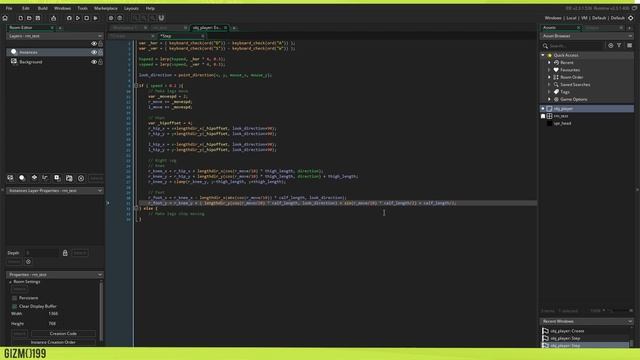Stop the running game
The height and width of the screenshot is (360, 640).
(87, 18)
